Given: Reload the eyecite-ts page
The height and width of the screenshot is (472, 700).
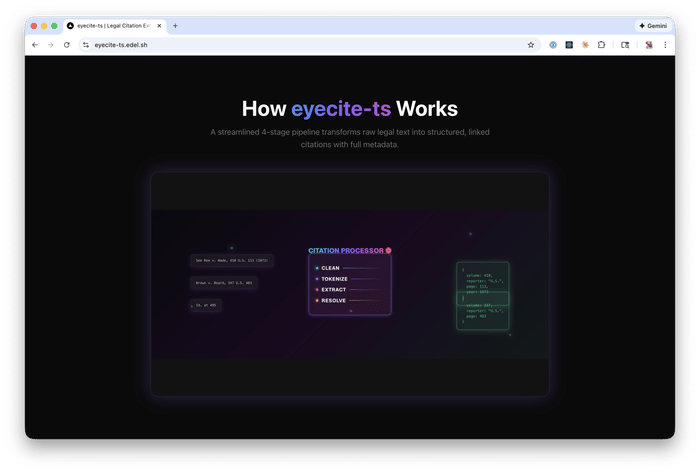Looking at the screenshot, I should pos(67,45).
